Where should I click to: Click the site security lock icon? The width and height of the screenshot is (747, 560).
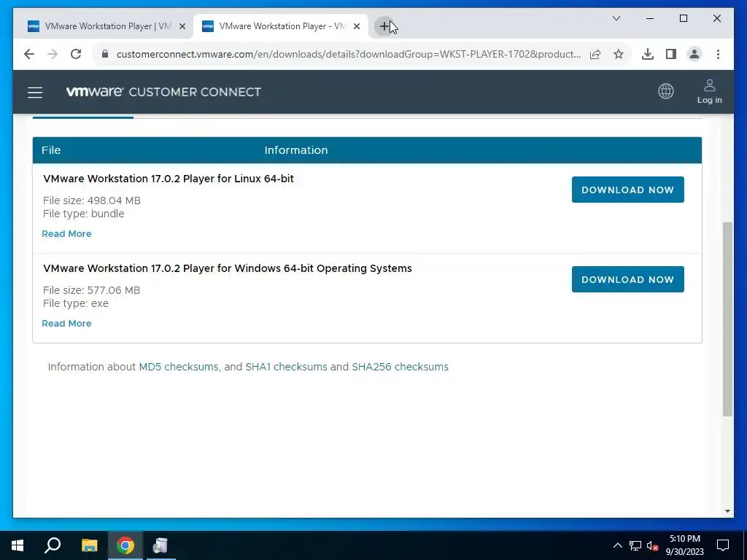[105, 54]
